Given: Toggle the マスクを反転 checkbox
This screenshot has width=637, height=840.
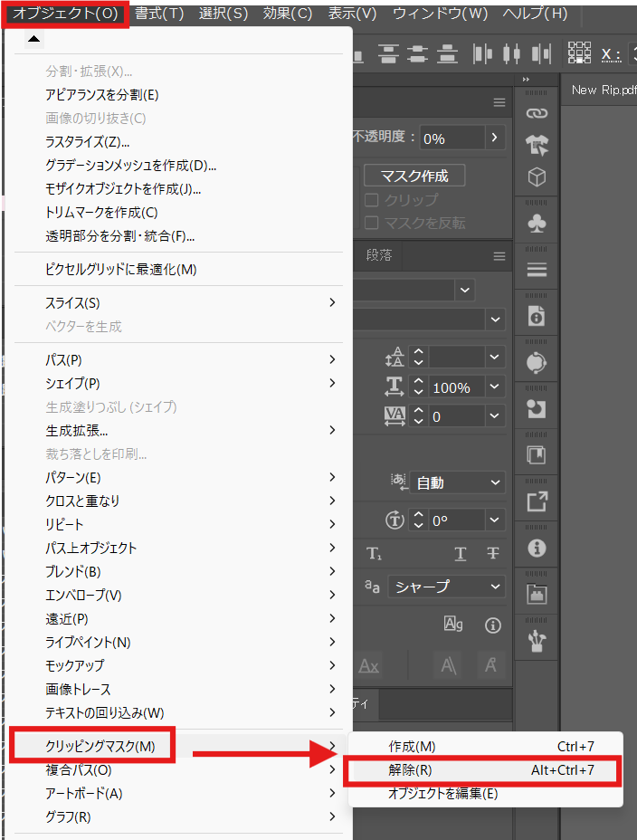Looking at the screenshot, I should tap(371, 223).
